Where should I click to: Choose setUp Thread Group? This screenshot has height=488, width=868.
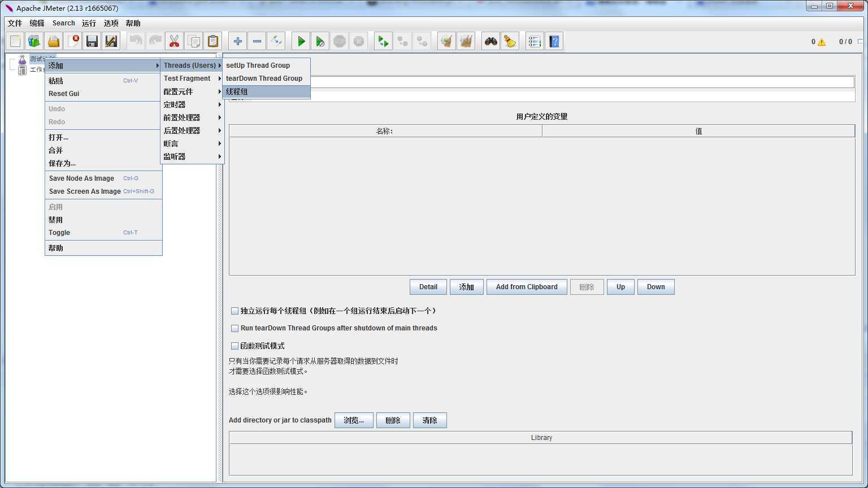click(x=266, y=66)
